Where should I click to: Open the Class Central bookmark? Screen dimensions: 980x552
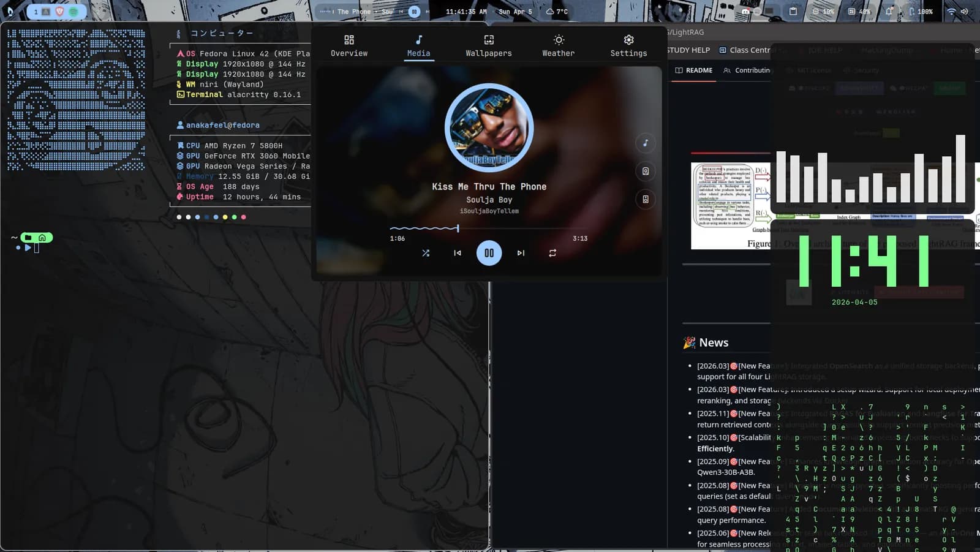tap(744, 50)
